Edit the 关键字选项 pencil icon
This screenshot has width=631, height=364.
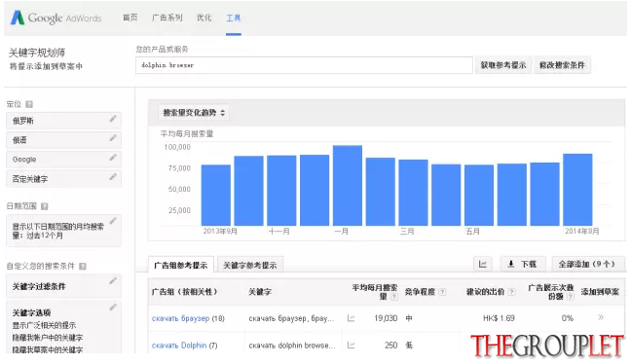tap(113, 308)
